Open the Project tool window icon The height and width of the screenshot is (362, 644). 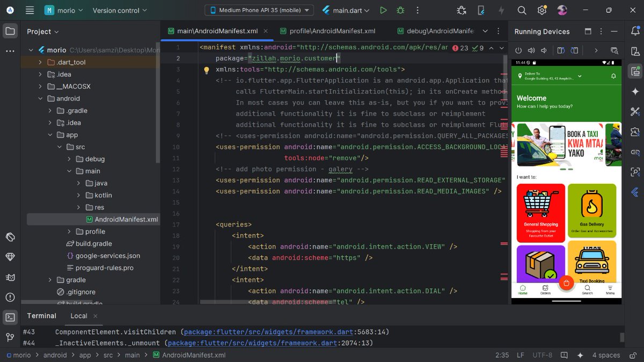(10, 31)
